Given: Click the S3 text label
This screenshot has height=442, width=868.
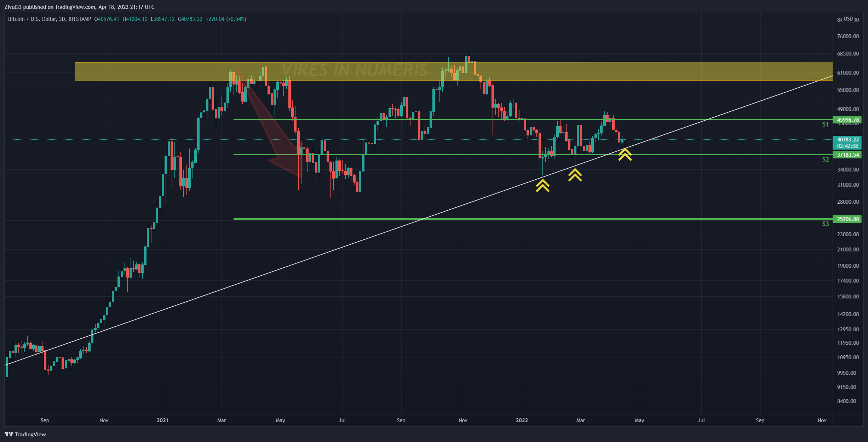Looking at the screenshot, I should [825, 224].
